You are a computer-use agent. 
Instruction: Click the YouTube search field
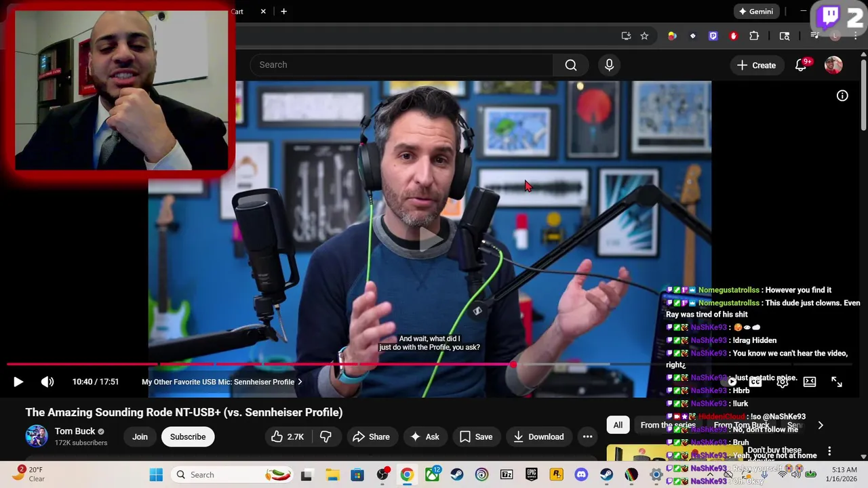point(401,65)
